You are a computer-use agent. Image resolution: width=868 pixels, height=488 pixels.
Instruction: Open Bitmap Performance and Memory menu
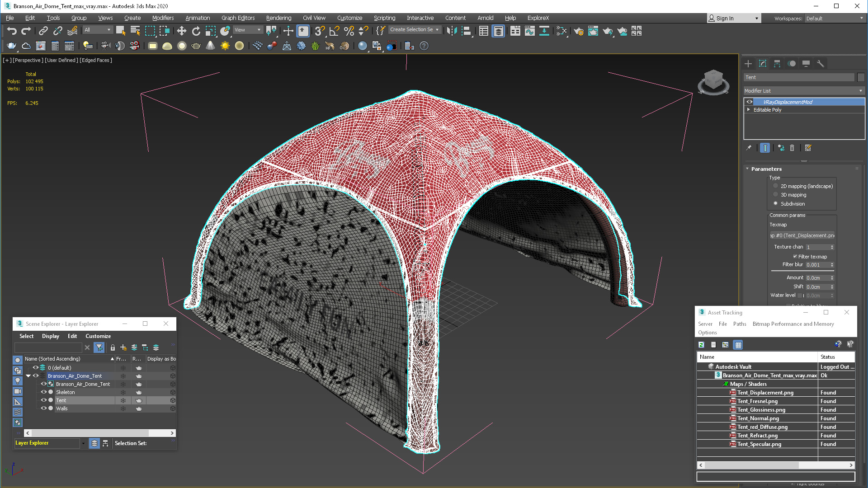coord(793,324)
